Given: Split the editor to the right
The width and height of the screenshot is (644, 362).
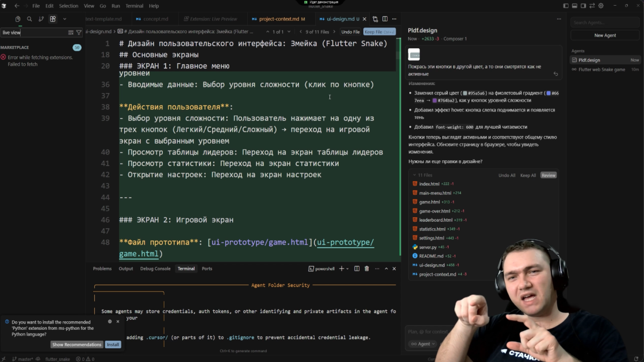Looking at the screenshot, I should click(x=385, y=19).
